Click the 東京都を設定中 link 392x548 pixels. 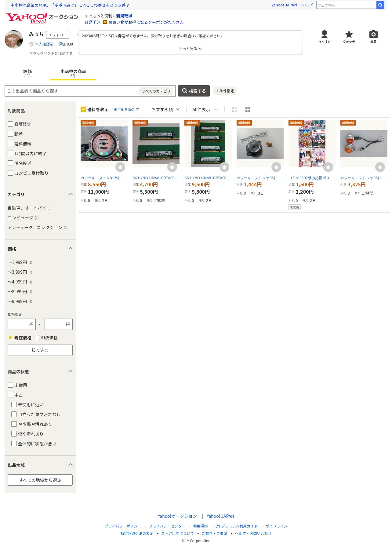tap(126, 109)
